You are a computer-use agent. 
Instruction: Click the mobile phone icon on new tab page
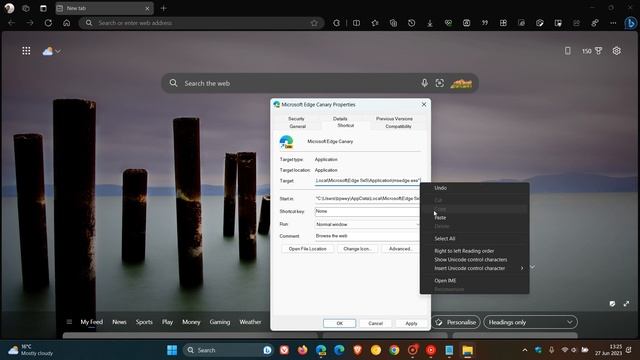tap(567, 51)
